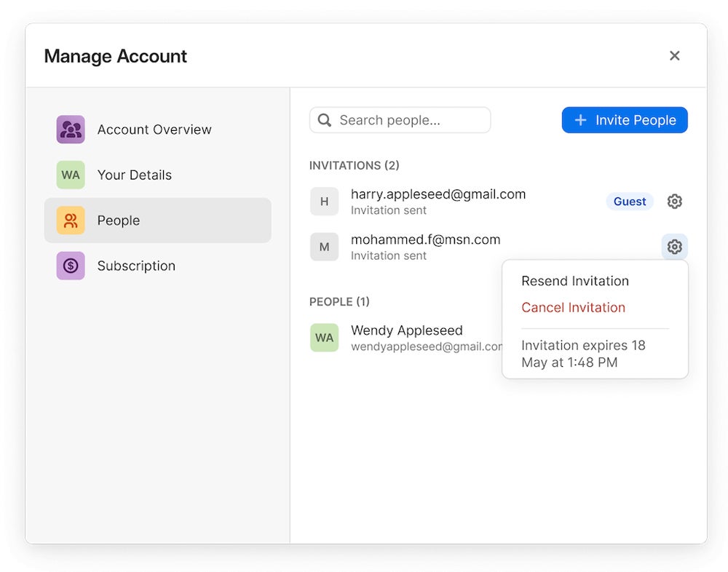Choose Resend Invitation from the menu

click(574, 281)
